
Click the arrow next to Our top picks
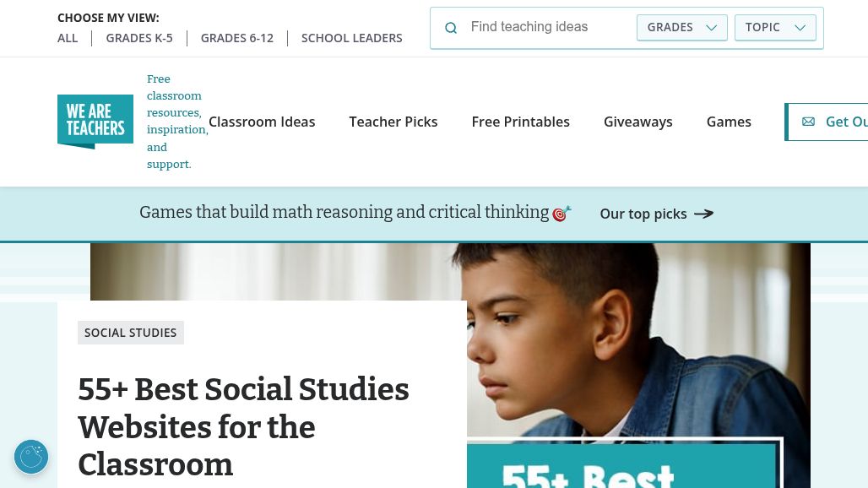click(x=703, y=214)
